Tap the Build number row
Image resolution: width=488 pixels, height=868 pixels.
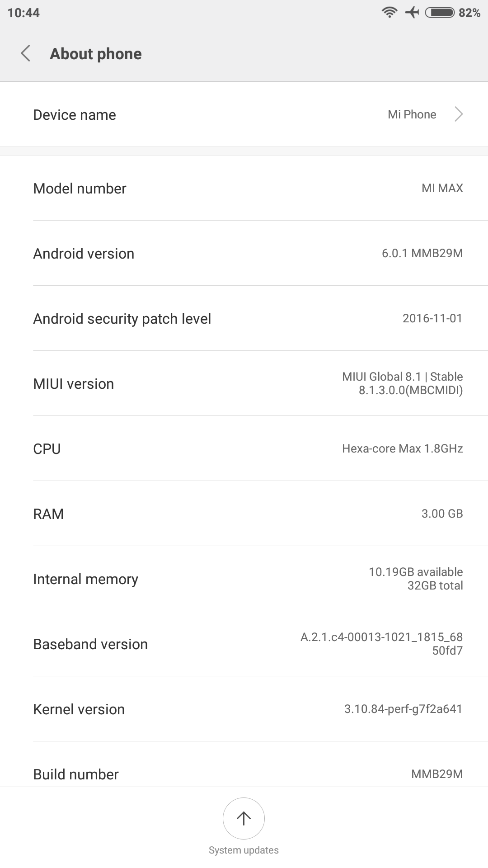click(244, 773)
